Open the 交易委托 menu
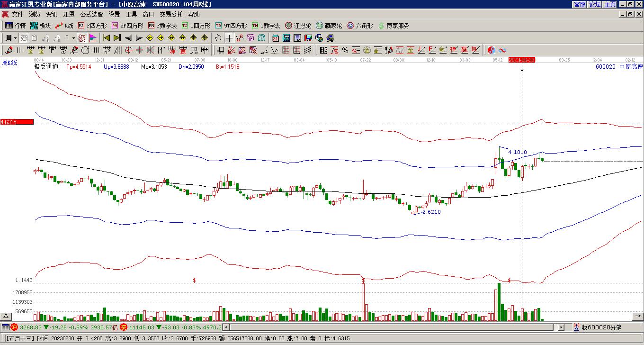The width and height of the screenshot is (644, 345). [171, 15]
